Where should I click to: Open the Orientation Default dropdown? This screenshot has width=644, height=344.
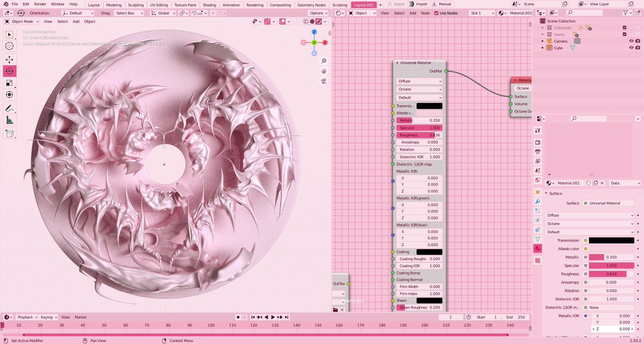click(77, 13)
